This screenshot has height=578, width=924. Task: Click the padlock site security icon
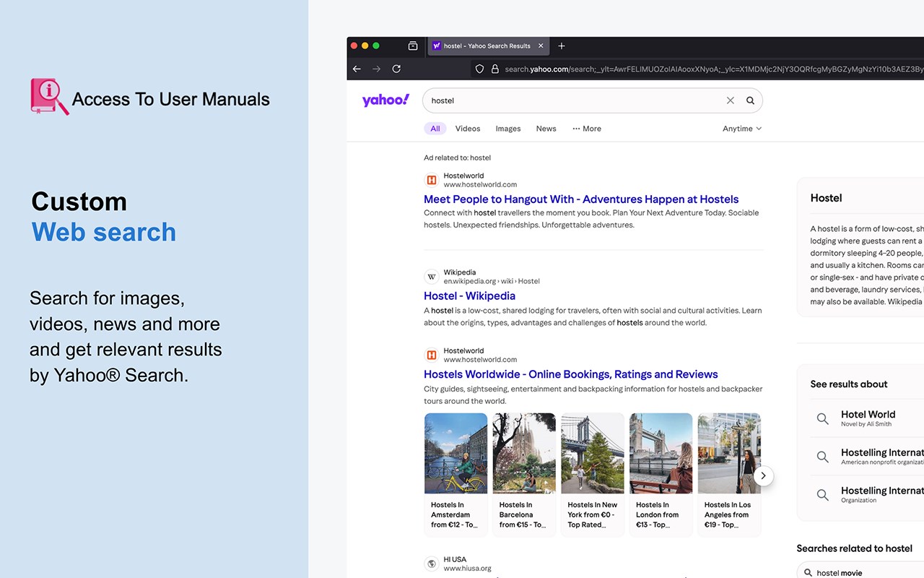(495, 69)
